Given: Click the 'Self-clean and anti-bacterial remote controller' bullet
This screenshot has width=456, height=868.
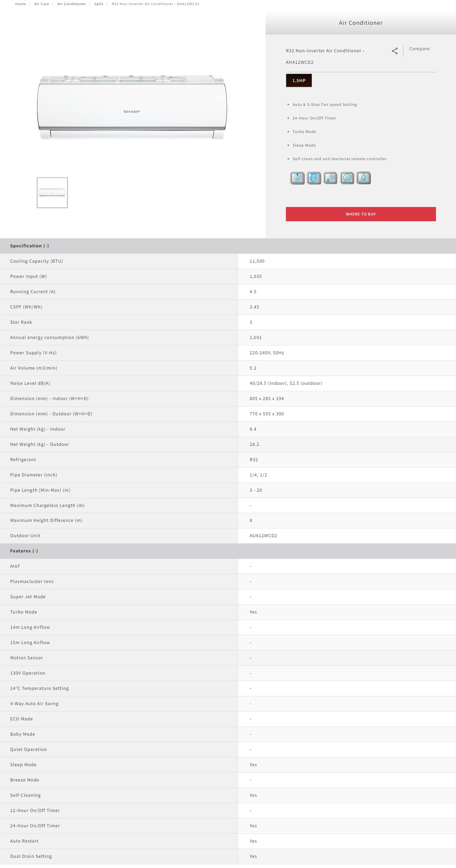Looking at the screenshot, I should 340,159.
